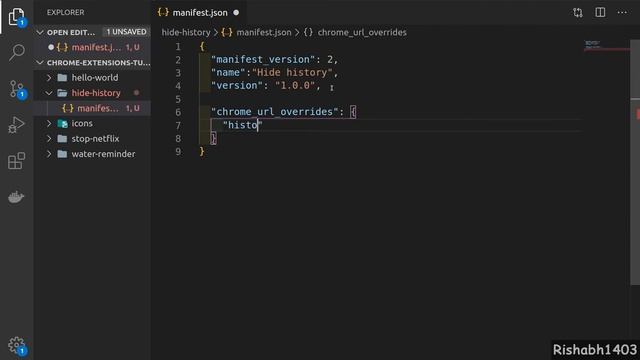This screenshot has width=640, height=360.
Task: Open the editor More Actions menu
Action: pyautogui.click(x=622, y=12)
